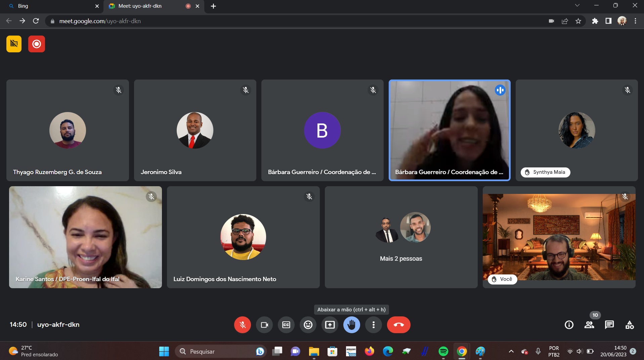Lower your raised hand

[x=351, y=325]
